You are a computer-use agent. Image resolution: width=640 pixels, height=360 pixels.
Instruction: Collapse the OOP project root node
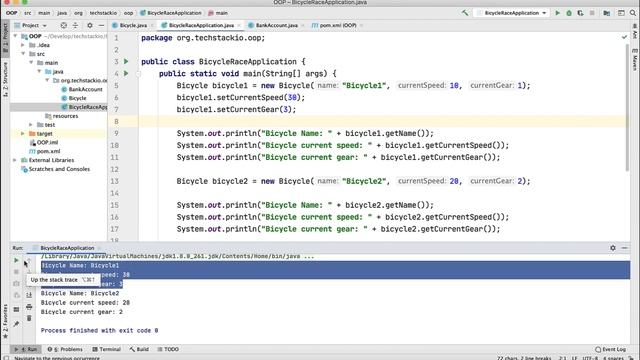pos(16,36)
